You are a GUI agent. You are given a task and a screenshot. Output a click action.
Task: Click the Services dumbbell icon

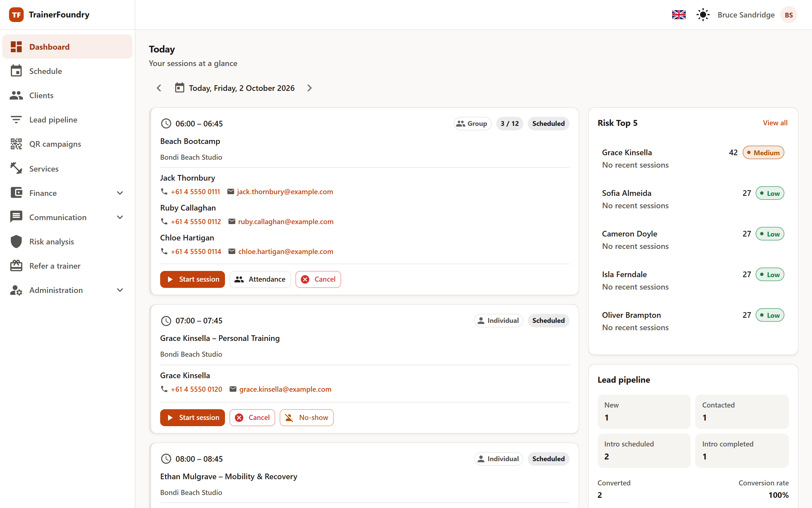(16, 168)
